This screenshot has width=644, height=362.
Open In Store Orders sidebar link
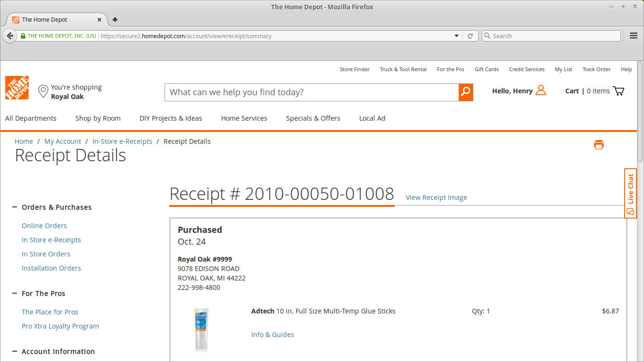pyautogui.click(x=46, y=254)
